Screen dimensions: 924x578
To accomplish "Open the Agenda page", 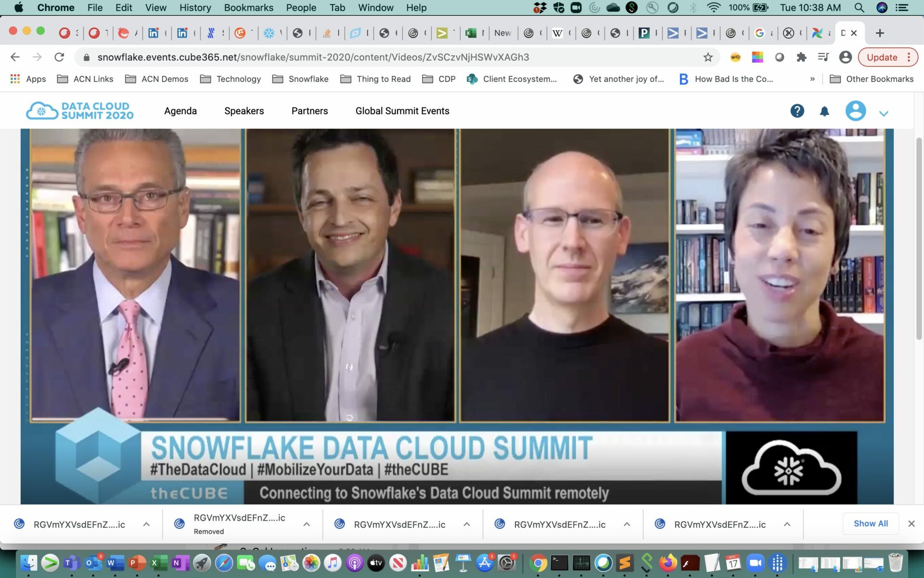I will click(x=180, y=111).
